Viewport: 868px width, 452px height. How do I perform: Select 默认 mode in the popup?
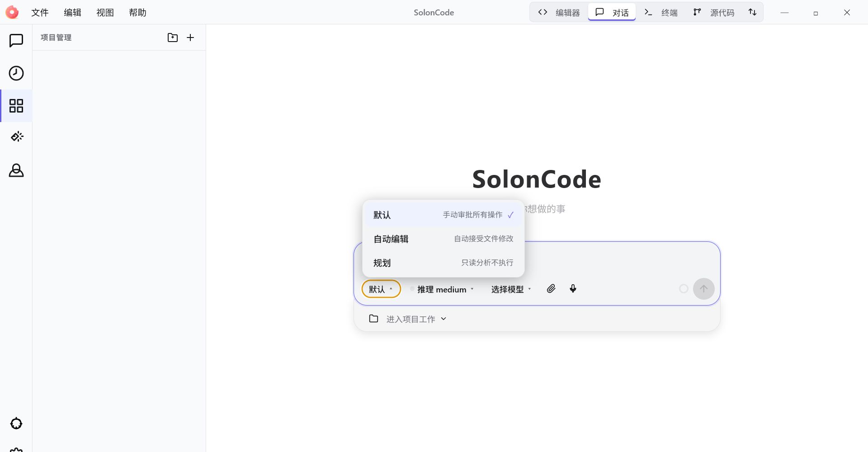[x=443, y=215]
